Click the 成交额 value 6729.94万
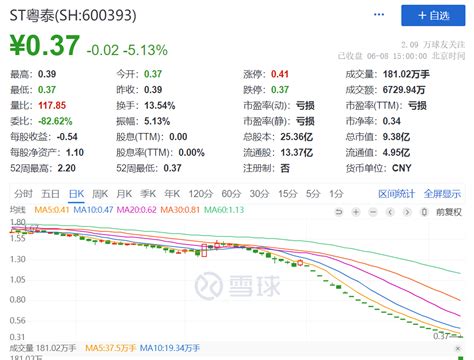The width and height of the screenshot is (474, 360). click(404, 90)
